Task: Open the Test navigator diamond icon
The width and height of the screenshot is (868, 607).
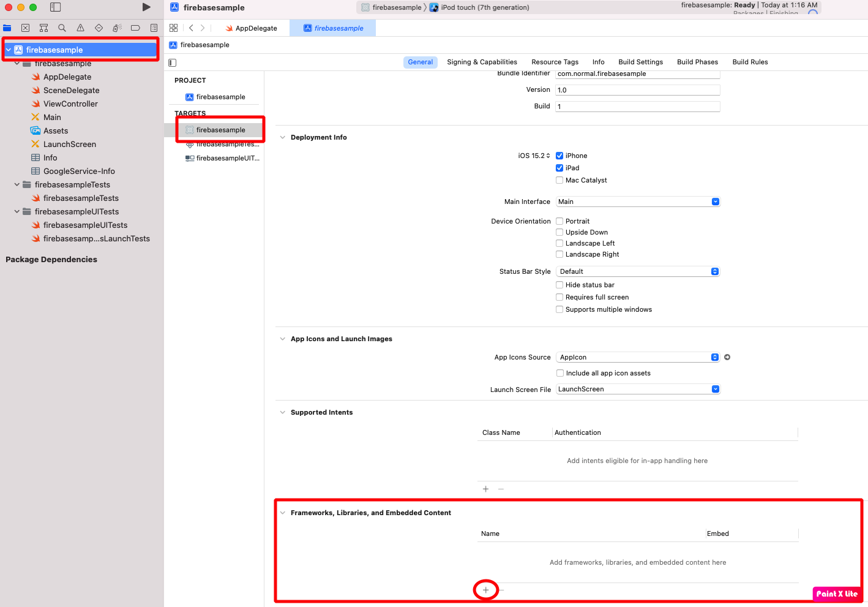Action: pos(99,28)
